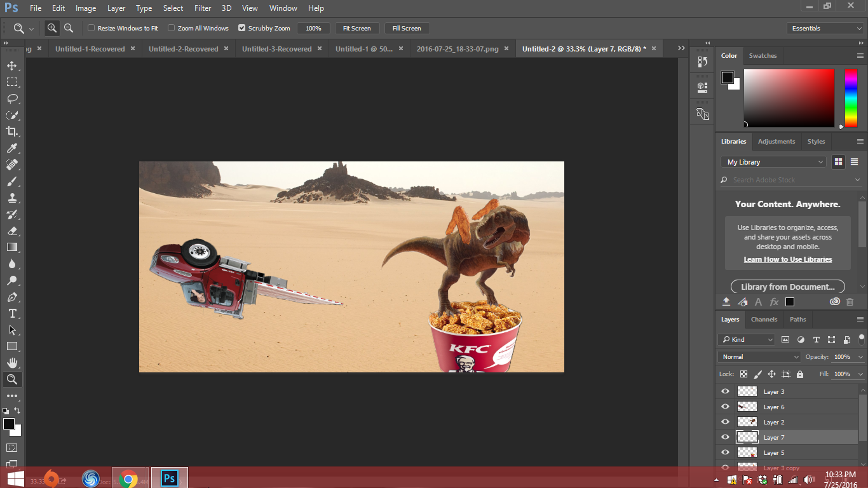Hide Layer 2 using eye icon
The width and height of the screenshot is (868, 488).
(725, 422)
